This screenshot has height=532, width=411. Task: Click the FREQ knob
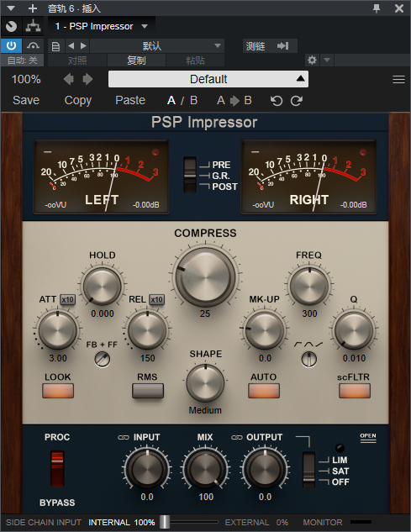coord(309,286)
